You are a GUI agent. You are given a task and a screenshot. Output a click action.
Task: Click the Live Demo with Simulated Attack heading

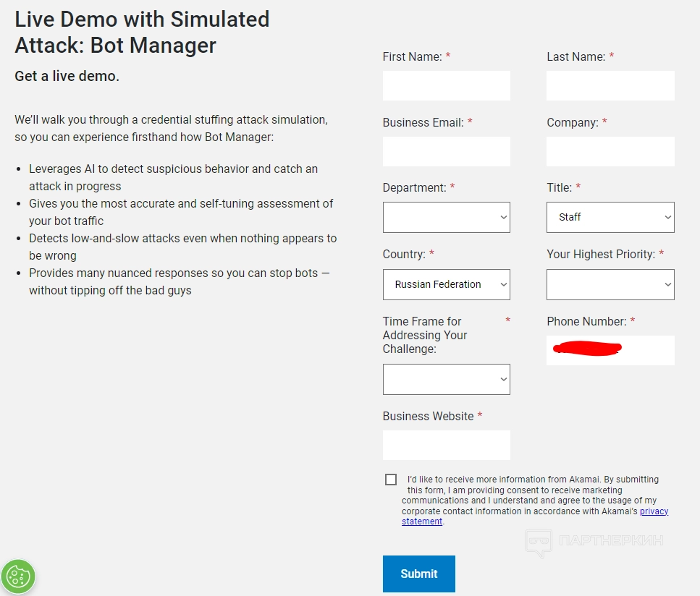coord(142,32)
